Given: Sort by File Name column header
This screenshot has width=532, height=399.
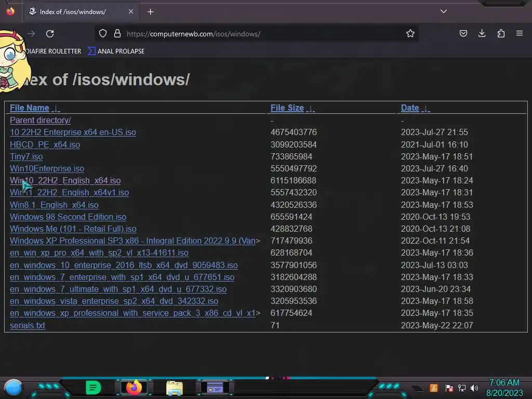Looking at the screenshot, I should [35, 108].
